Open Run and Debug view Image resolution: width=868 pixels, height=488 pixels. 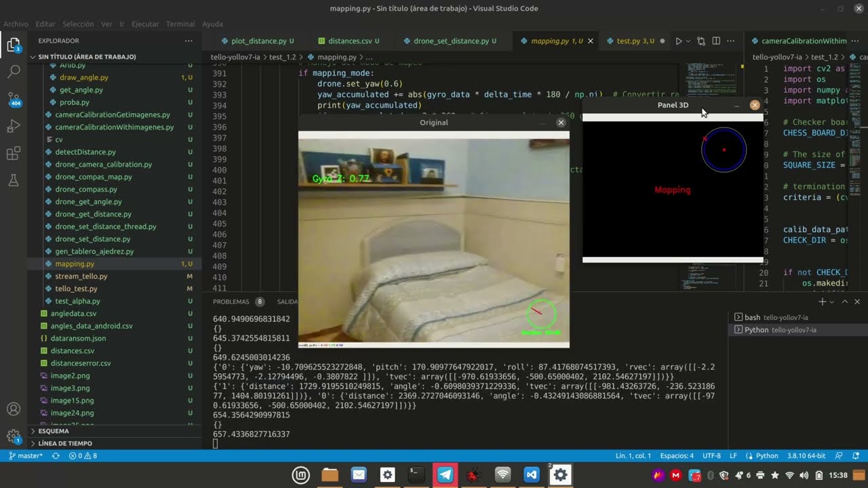click(14, 126)
